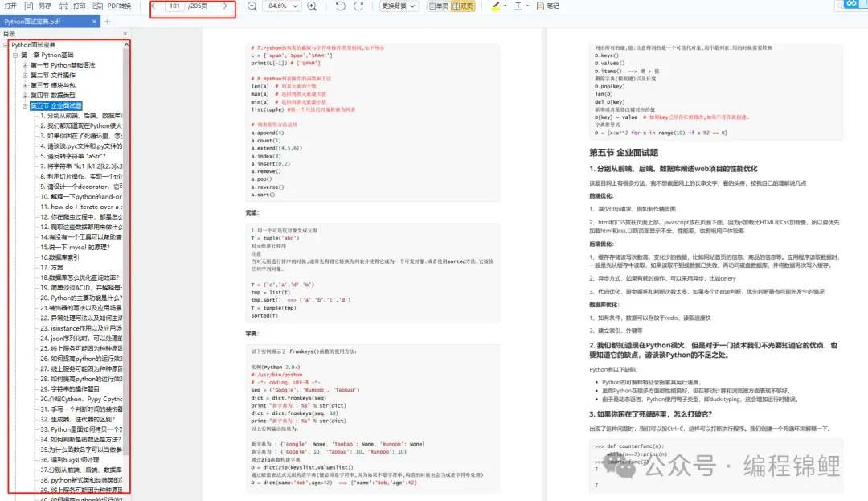Close the Python面试宝典.pdf tab
This screenshot has height=501, width=868.
tap(94, 22)
